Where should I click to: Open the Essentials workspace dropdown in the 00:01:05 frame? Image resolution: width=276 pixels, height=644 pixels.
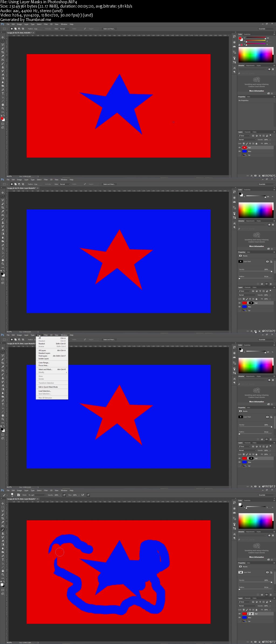[x=266, y=29]
